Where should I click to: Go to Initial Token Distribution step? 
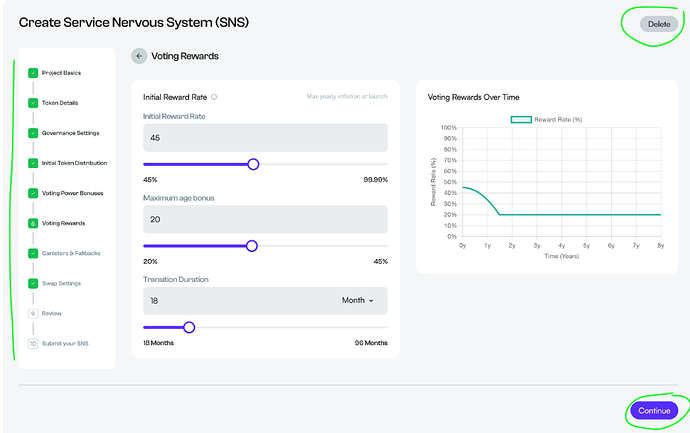pyautogui.click(x=74, y=163)
